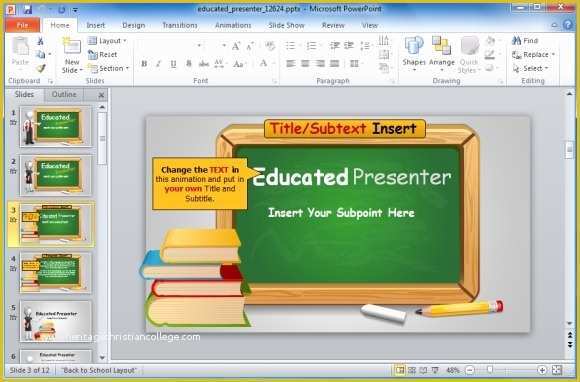The image size is (580, 382).
Task: Open character spacing dropdown
Action: tap(220, 64)
